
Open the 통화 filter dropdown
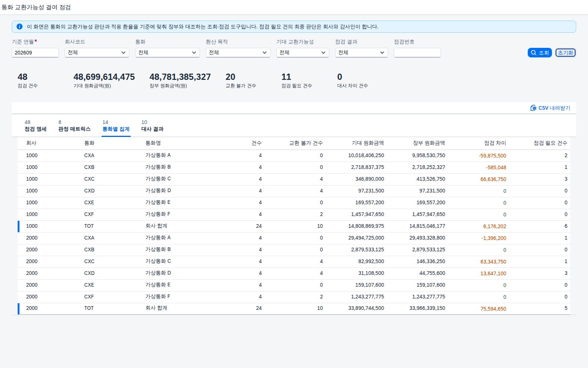coord(168,53)
